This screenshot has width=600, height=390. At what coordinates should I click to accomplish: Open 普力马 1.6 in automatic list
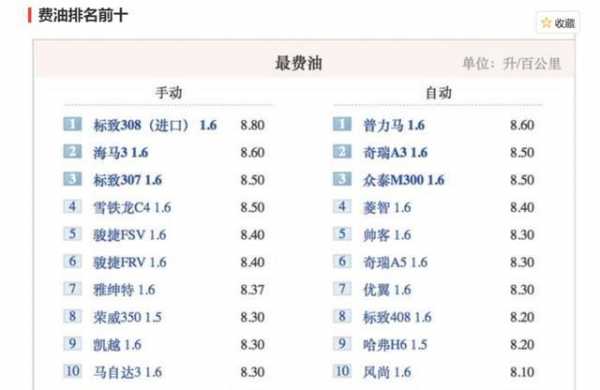[394, 125]
